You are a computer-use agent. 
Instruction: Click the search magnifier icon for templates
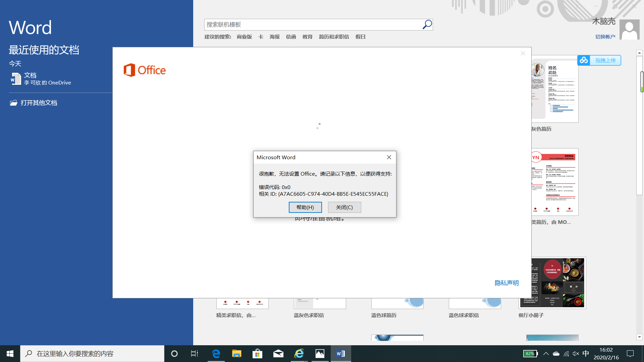tap(427, 24)
